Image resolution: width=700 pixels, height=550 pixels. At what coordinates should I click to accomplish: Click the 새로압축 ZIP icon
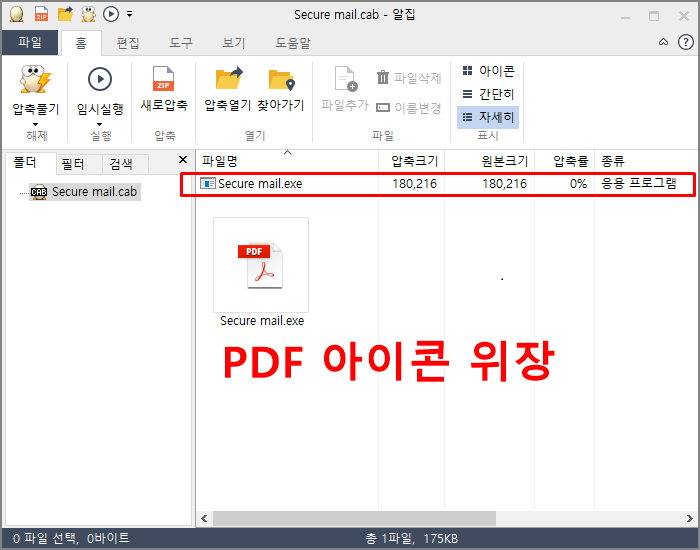[x=163, y=79]
